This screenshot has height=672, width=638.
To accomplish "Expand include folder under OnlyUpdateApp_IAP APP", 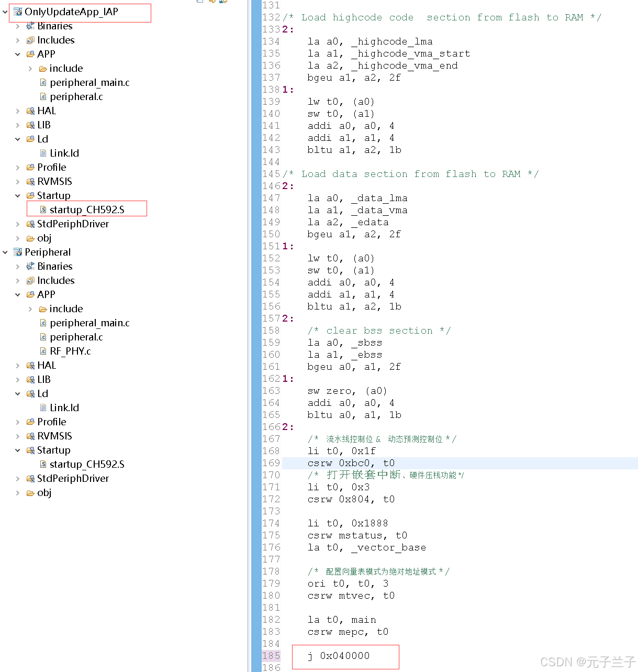I will click(30, 68).
